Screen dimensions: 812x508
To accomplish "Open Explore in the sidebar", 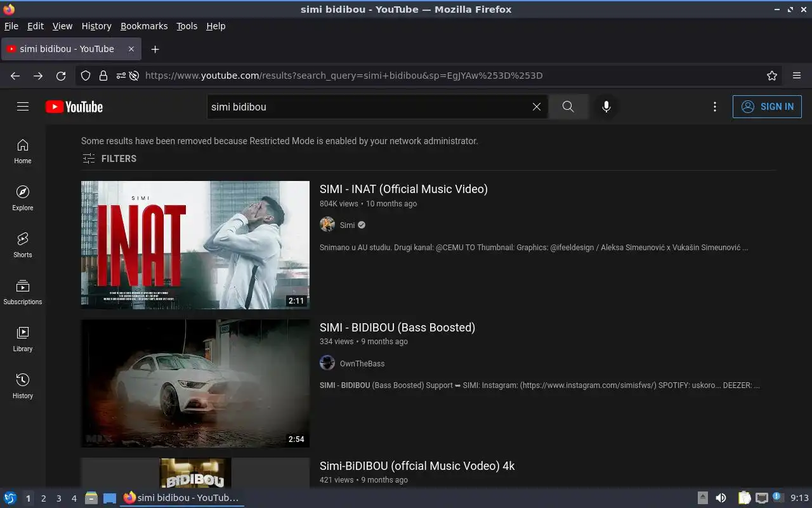I will (x=23, y=199).
